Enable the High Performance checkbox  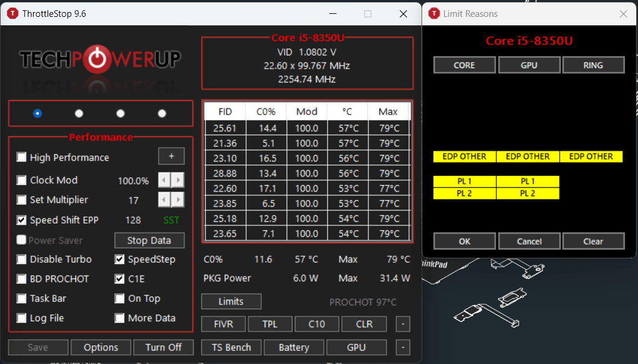[22, 157]
